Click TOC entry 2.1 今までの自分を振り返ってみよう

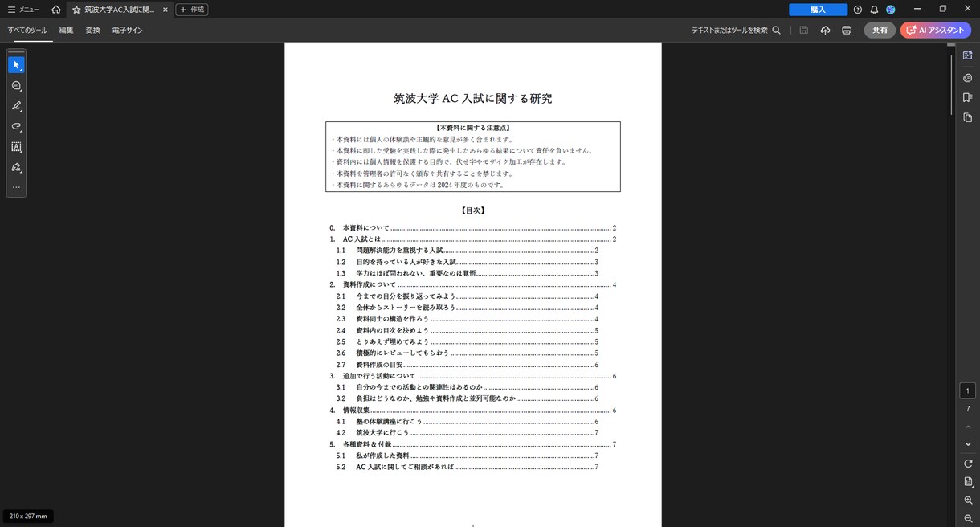[x=468, y=296]
